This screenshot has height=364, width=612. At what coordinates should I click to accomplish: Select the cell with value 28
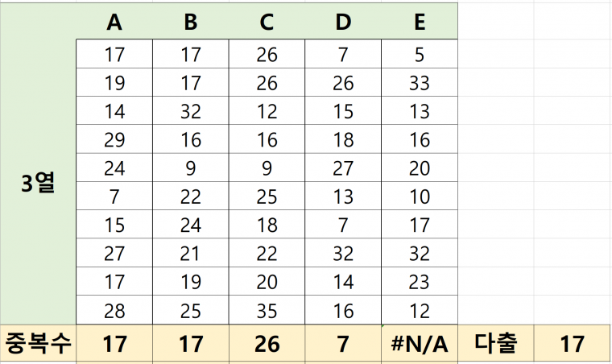click(114, 310)
